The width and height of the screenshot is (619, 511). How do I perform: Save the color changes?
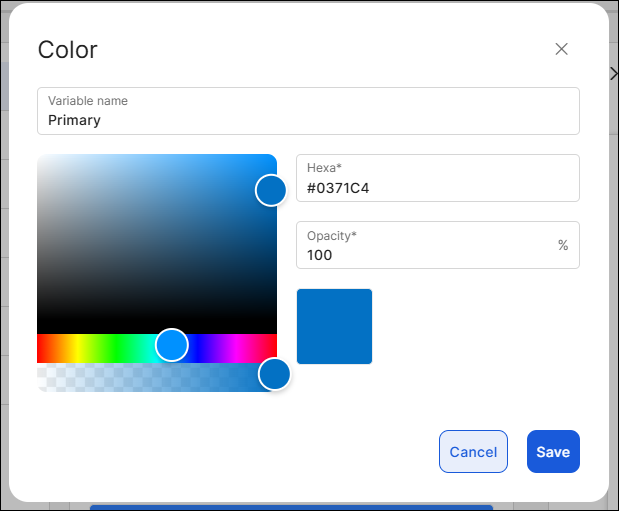[553, 451]
